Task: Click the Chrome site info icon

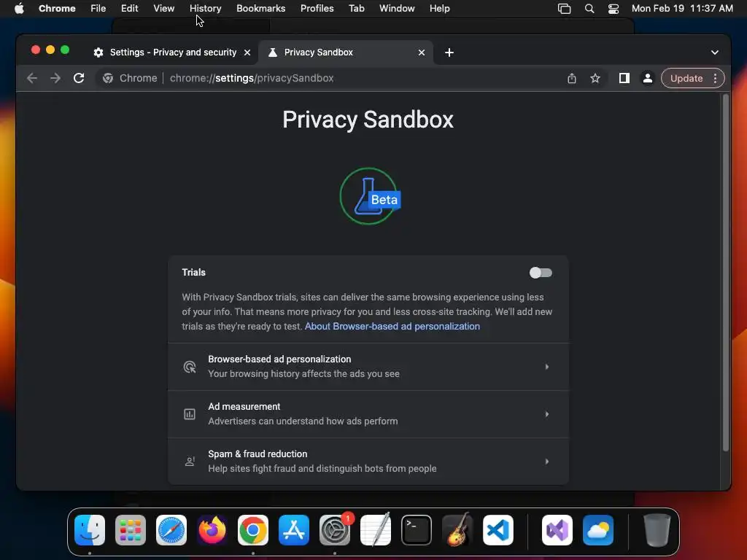Action: tap(108, 78)
